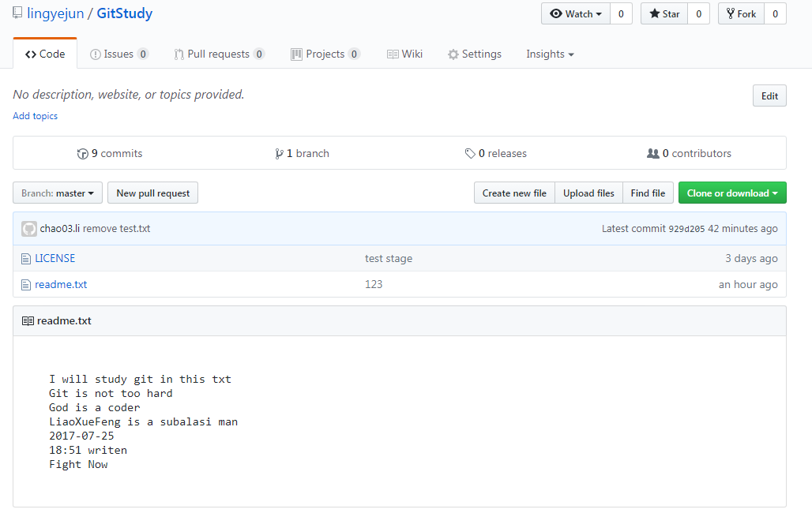Image resolution: width=812 pixels, height=513 pixels.
Task: Star the GitStudy repository
Action: [x=664, y=14]
